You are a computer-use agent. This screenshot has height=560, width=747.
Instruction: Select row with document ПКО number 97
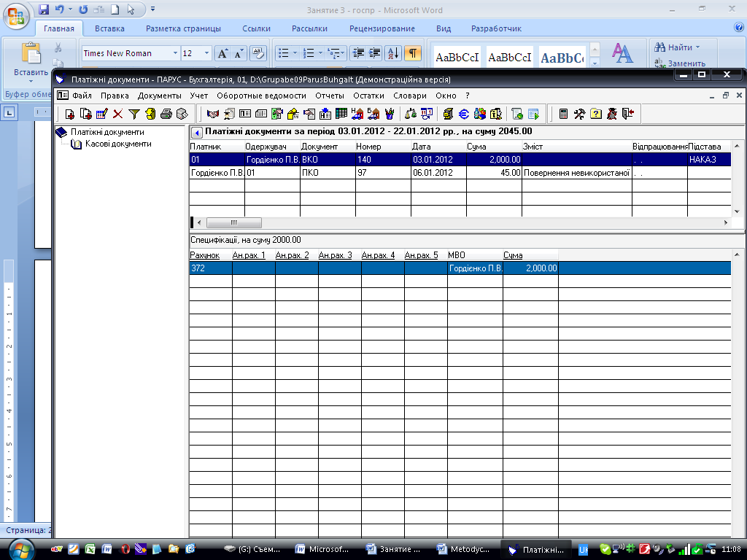(x=460, y=172)
